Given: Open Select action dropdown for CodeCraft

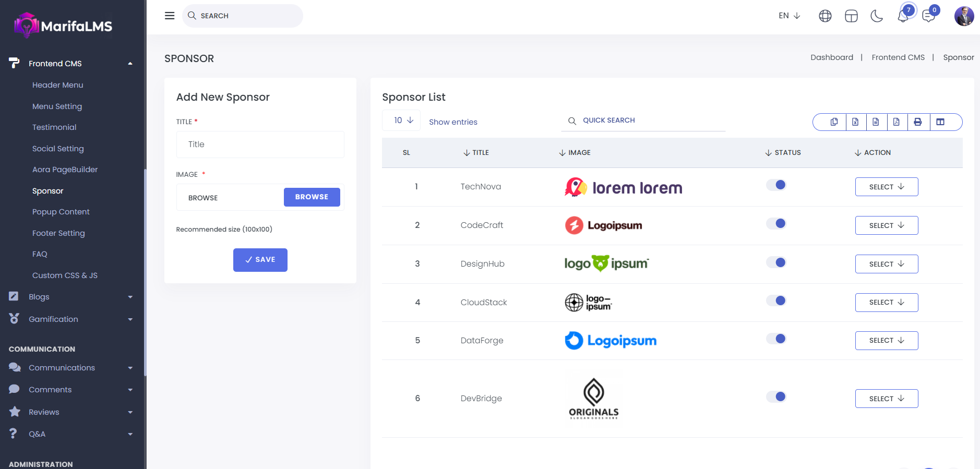Looking at the screenshot, I should (886, 225).
